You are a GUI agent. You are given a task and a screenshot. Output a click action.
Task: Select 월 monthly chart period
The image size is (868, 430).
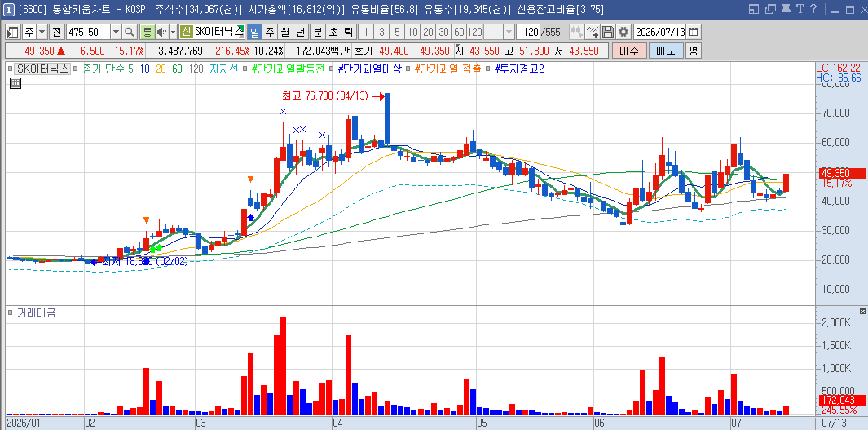click(285, 32)
